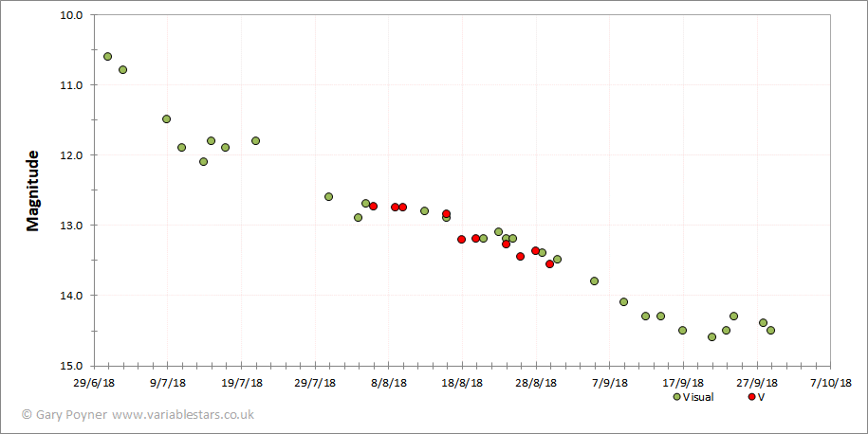Click the red V point at magnitude 13.45
Screen dimensions: 868x434
pos(521,257)
